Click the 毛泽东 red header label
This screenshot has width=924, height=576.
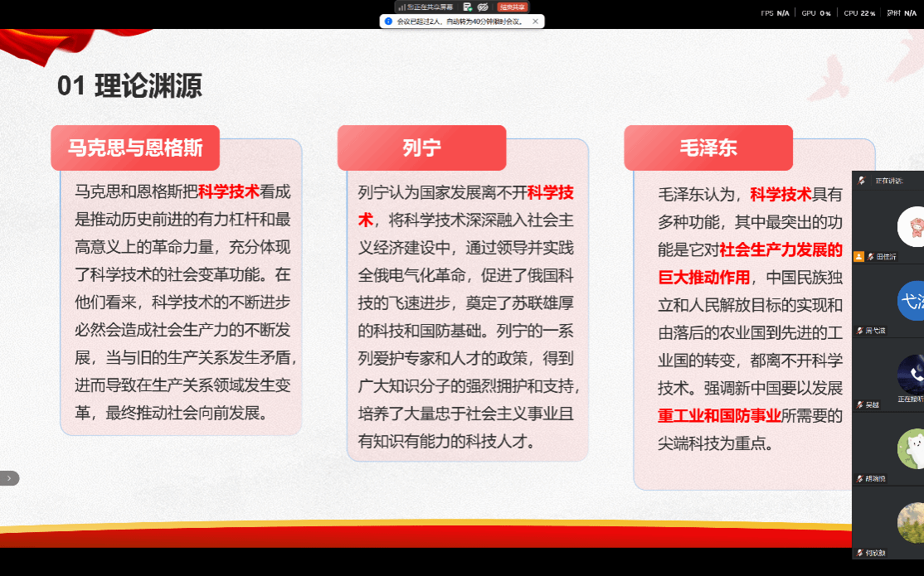[708, 148]
